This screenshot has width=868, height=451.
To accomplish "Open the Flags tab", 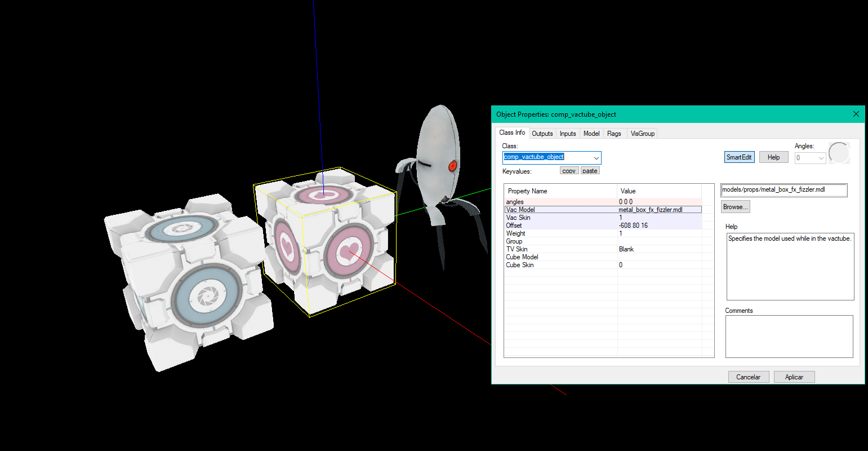I will click(614, 134).
